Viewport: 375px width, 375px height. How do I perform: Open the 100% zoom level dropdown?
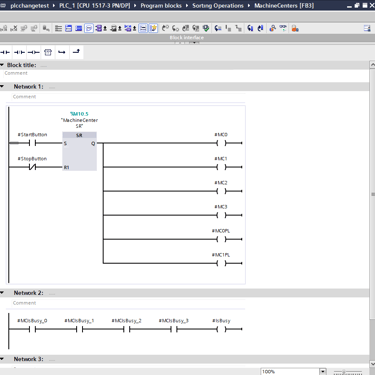click(323, 371)
